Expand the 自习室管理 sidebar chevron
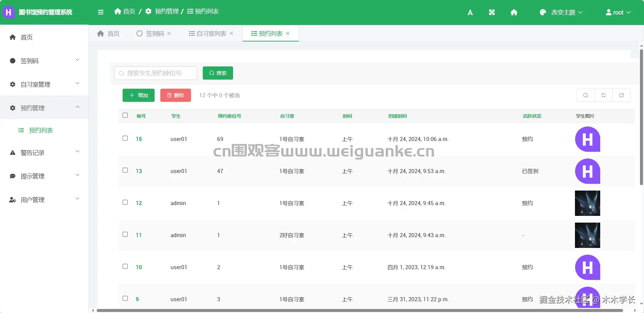Viewport: 644px width, 313px height. [77, 84]
